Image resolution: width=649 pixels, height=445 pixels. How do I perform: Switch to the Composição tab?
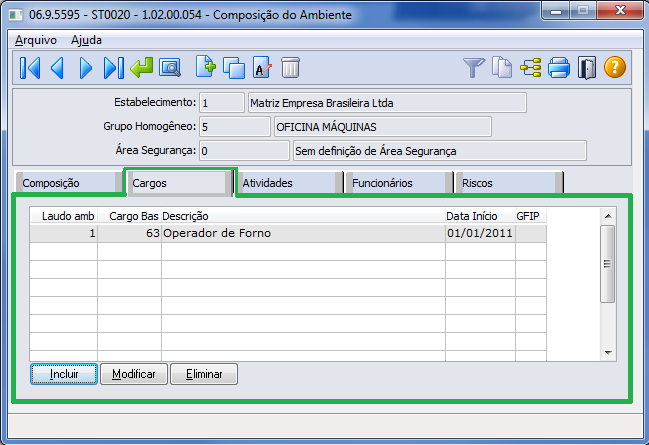coord(68,183)
